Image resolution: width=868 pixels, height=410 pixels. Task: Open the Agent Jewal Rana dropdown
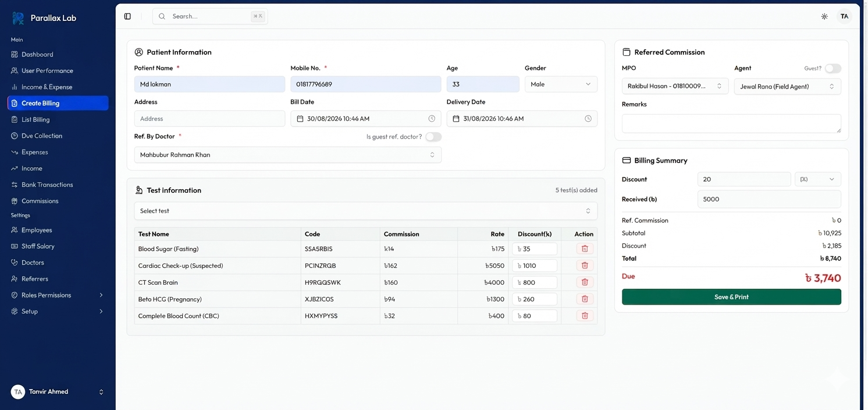[x=788, y=86]
